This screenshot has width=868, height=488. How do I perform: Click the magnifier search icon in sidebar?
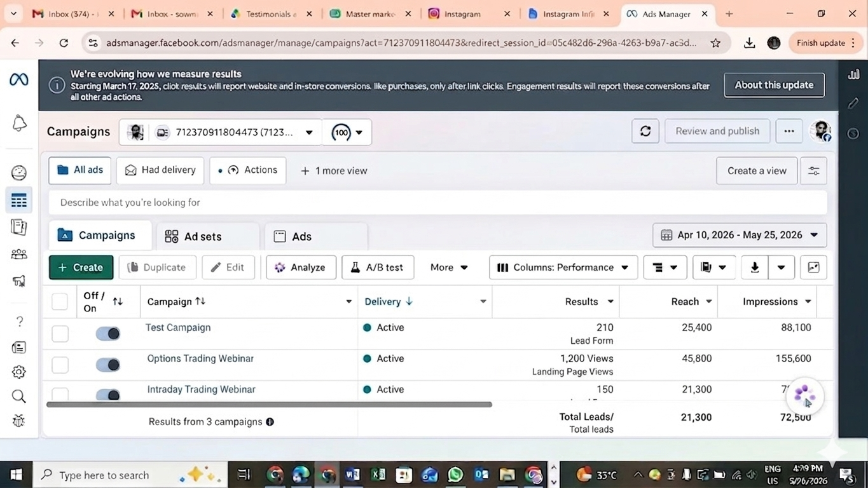19,396
